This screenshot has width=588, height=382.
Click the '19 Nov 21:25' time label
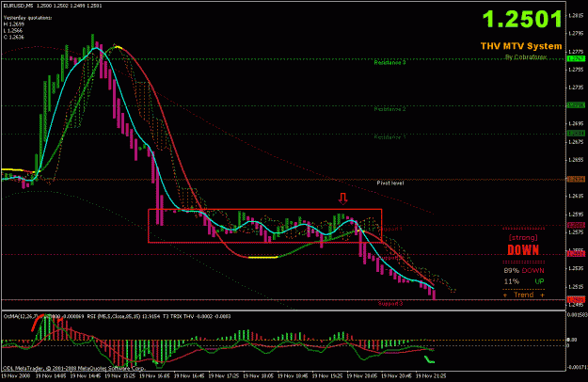[x=431, y=375]
